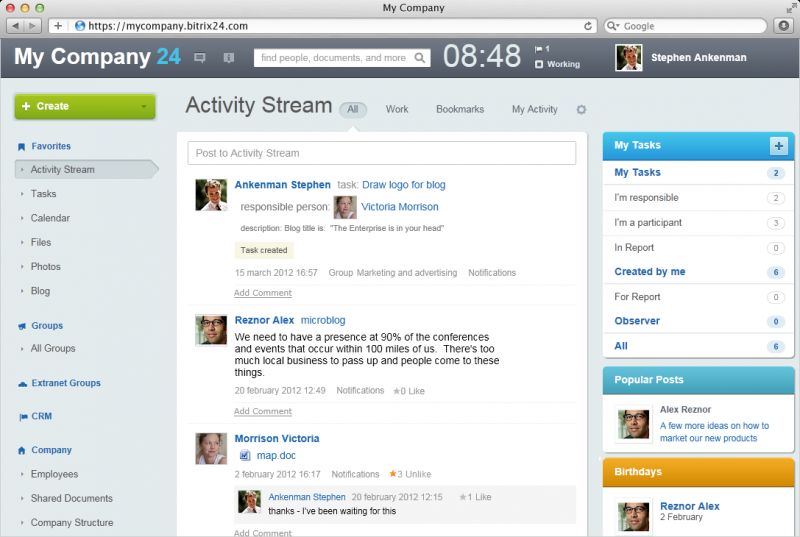Open map.doc file link
This screenshot has height=537, width=800.
(x=276, y=455)
